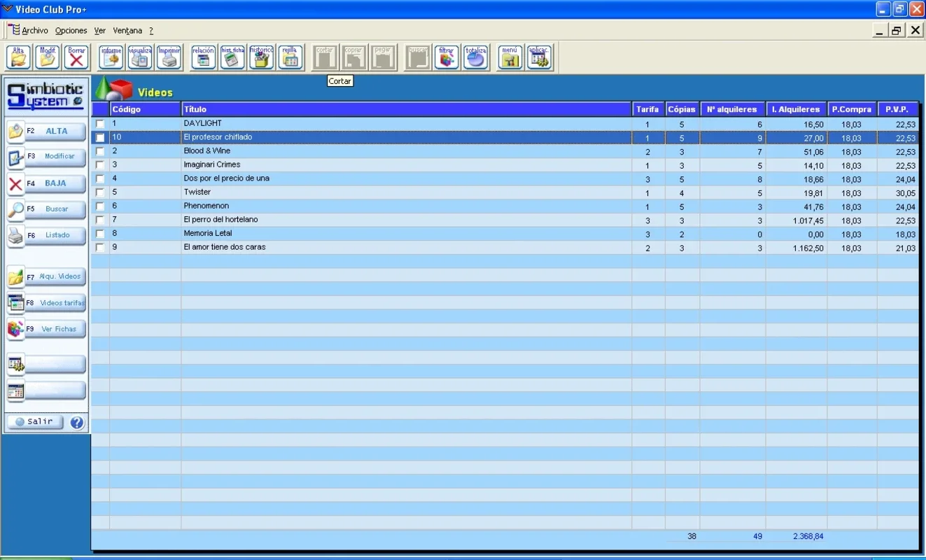Open the Ventana menu
Screen dimensions: 926x560
pos(127,31)
